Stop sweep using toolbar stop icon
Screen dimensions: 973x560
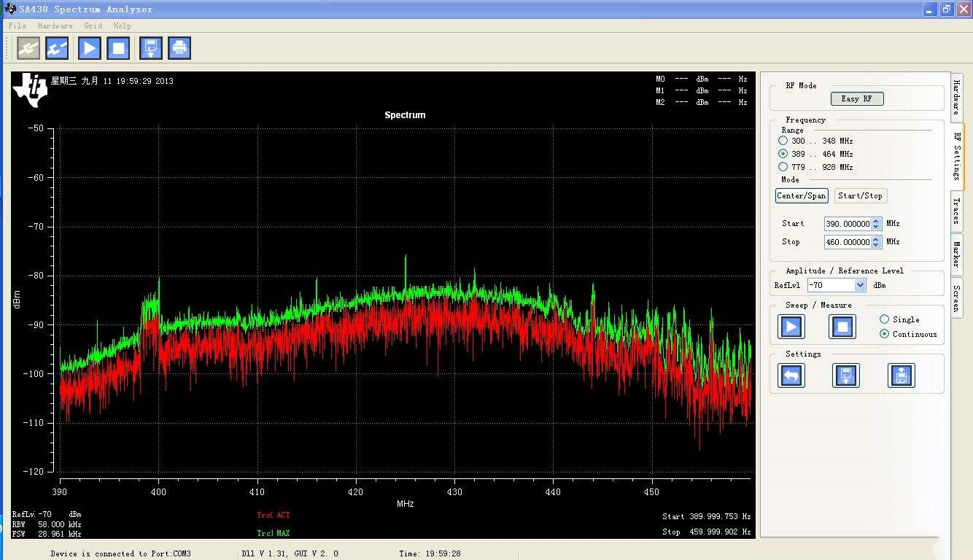(x=118, y=48)
